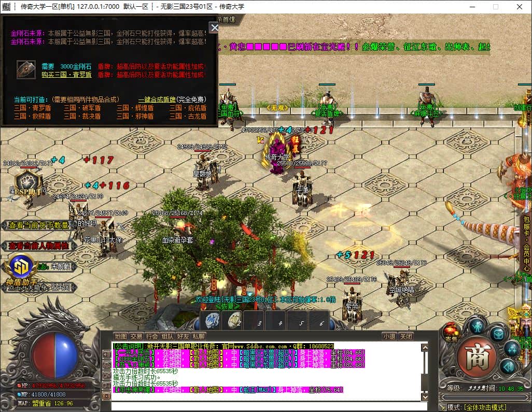Select 三国·辉煌盾 in the craft list
Screen dimensions: 532x412
[x=135, y=108]
